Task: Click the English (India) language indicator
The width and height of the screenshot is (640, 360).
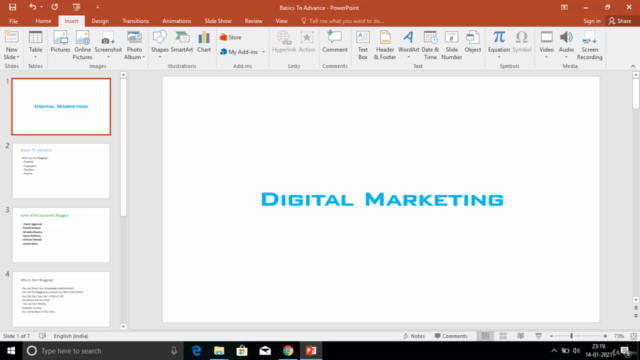Action: click(x=71, y=336)
